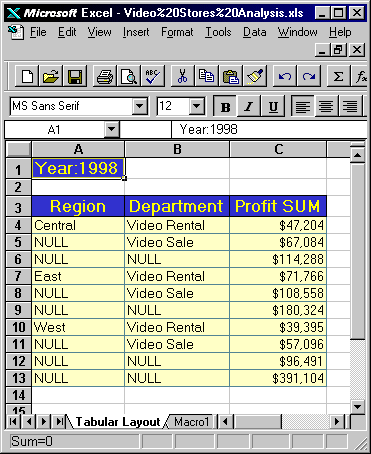This screenshot has height=454, width=371.
Task: Click the cell containing West
Action: coord(78,327)
